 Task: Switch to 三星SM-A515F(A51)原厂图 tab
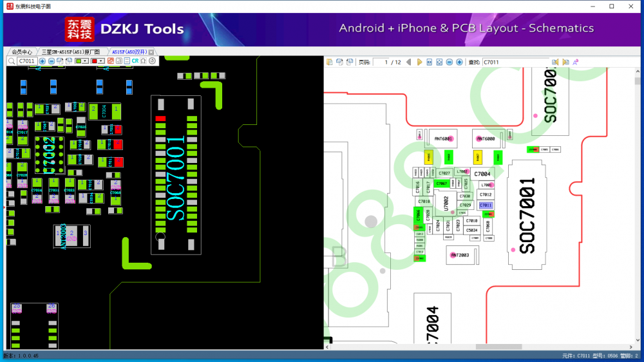(x=71, y=52)
